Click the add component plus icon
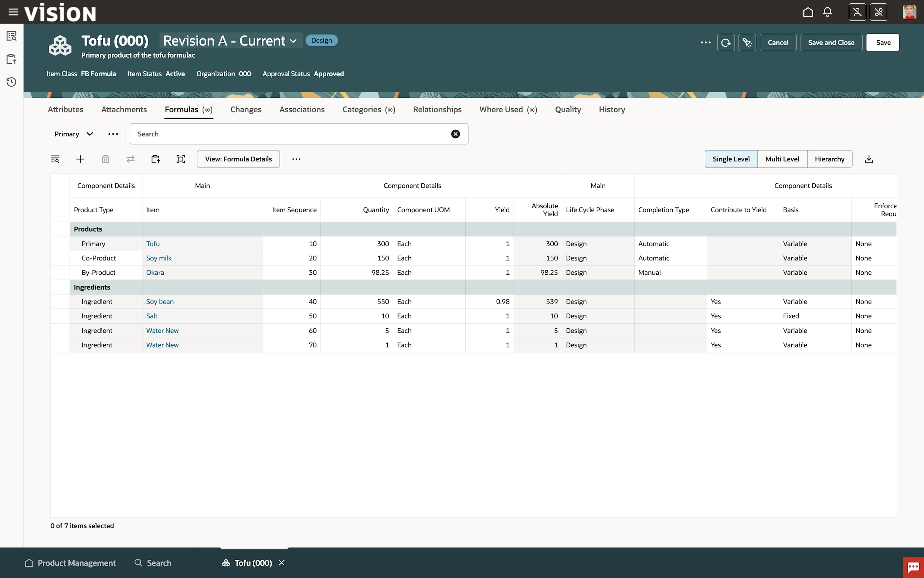Image resolution: width=924 pixels, height=578 pixels. [x=80, y=159]
